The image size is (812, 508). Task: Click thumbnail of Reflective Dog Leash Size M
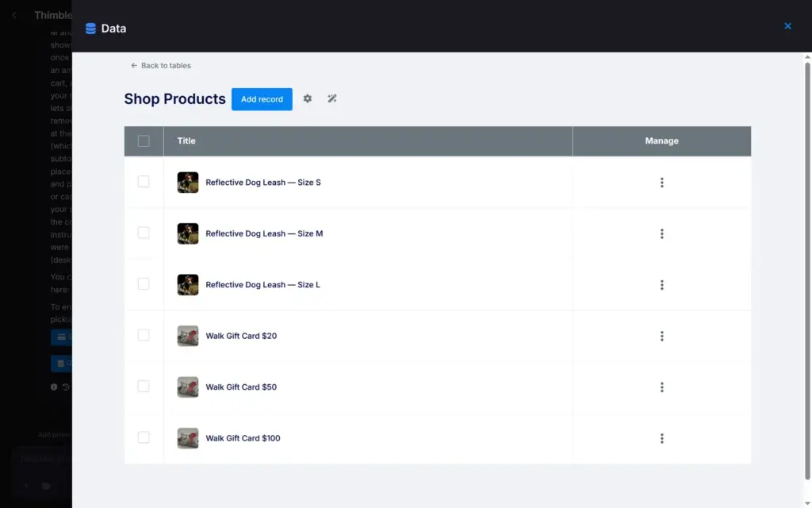[187, 234]
